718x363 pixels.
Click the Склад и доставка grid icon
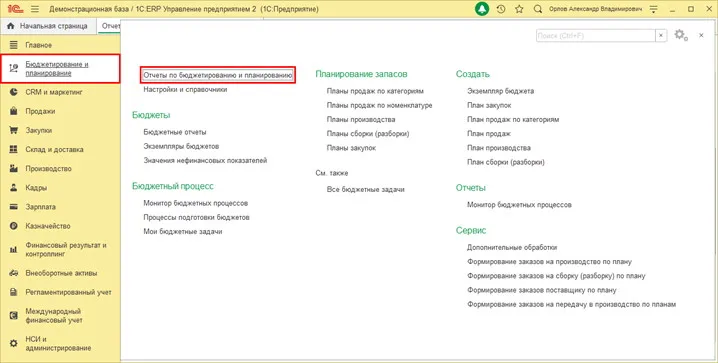14,149
